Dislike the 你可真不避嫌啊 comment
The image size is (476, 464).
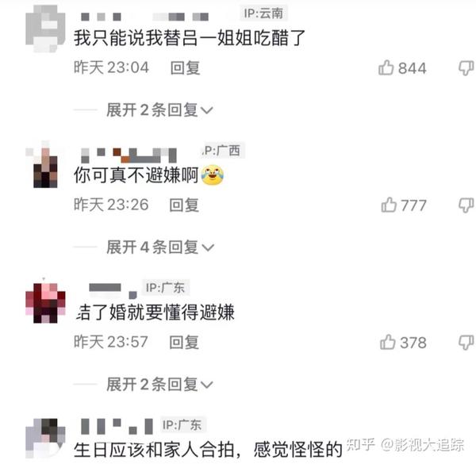(x=466, y=205)
